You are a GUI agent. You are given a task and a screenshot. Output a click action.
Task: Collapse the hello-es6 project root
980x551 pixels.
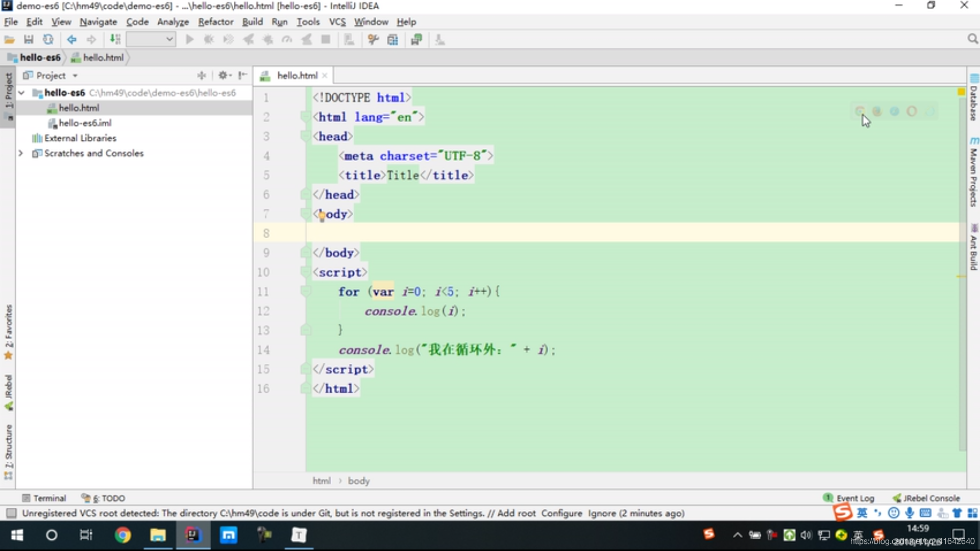pyautogui.click(x=21, y=93)
